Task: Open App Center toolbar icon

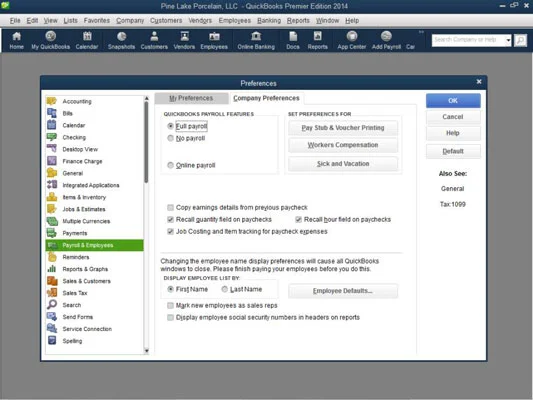Action: (x=351, y=40)
